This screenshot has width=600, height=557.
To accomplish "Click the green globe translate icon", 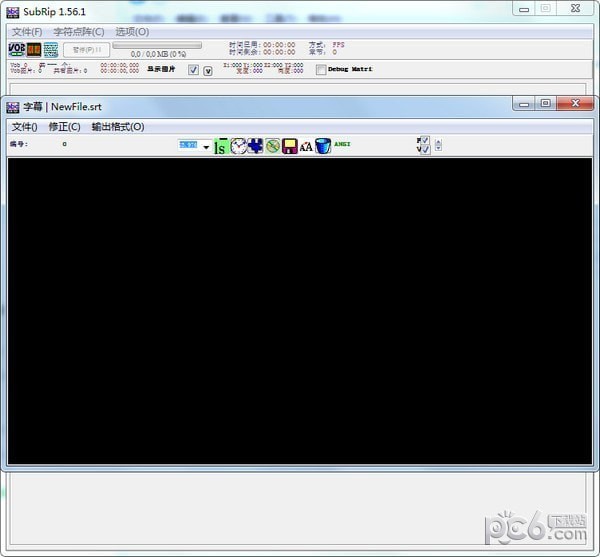I will [x=272, y=146].
